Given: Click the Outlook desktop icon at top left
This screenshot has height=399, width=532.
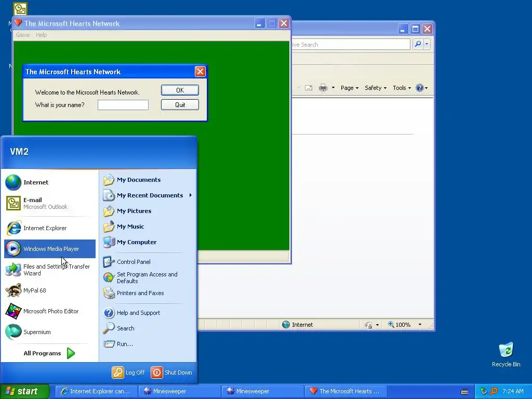Looking at the screenshot, I should pos(20,9).
